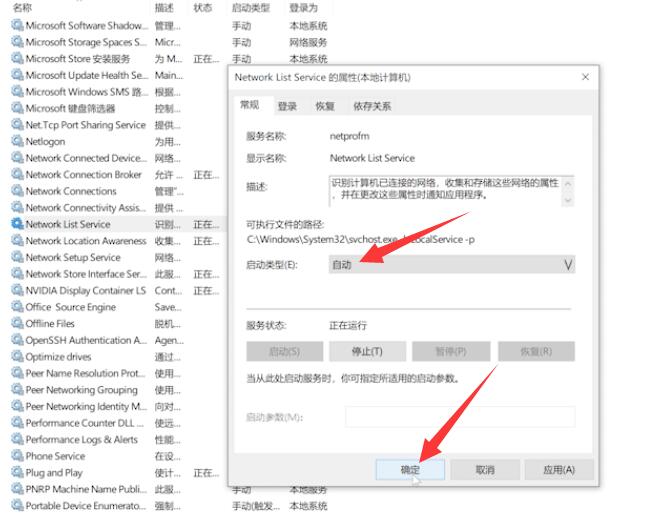Click the 暂停(P) button

pos(451,351)
